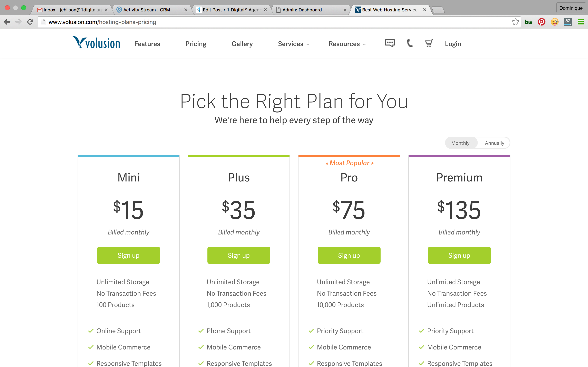Click the Volusion logo
Screen dimensions: 588x367
coord(96,42)
